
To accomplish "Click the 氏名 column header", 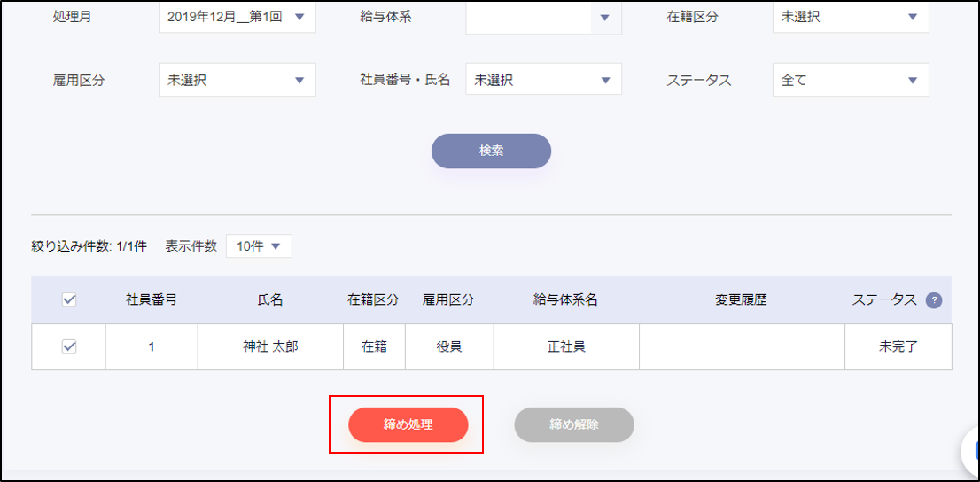I will pyautogui.click(x=270, y=300).
